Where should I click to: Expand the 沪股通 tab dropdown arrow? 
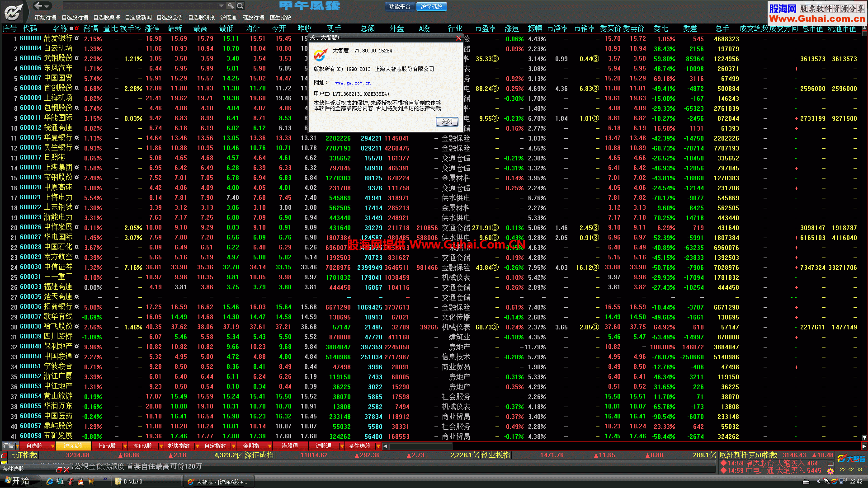342,446
